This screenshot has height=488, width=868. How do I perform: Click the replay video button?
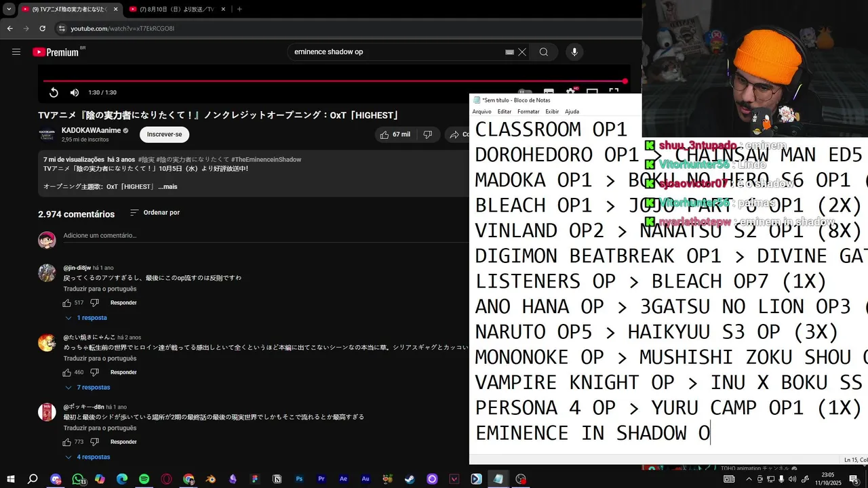click(x=54, y=92)
